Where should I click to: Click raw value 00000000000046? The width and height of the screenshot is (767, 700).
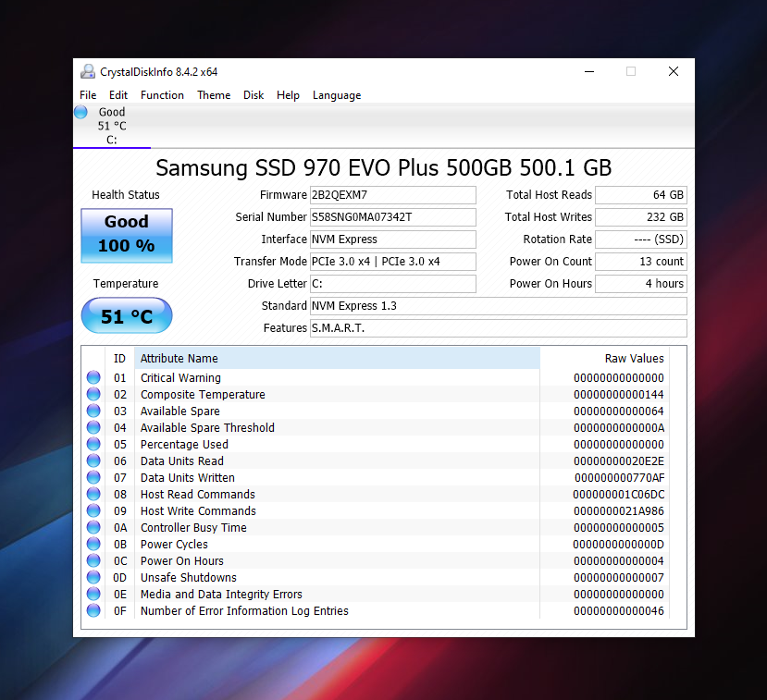pyautogui.click(x=619, y=610)
